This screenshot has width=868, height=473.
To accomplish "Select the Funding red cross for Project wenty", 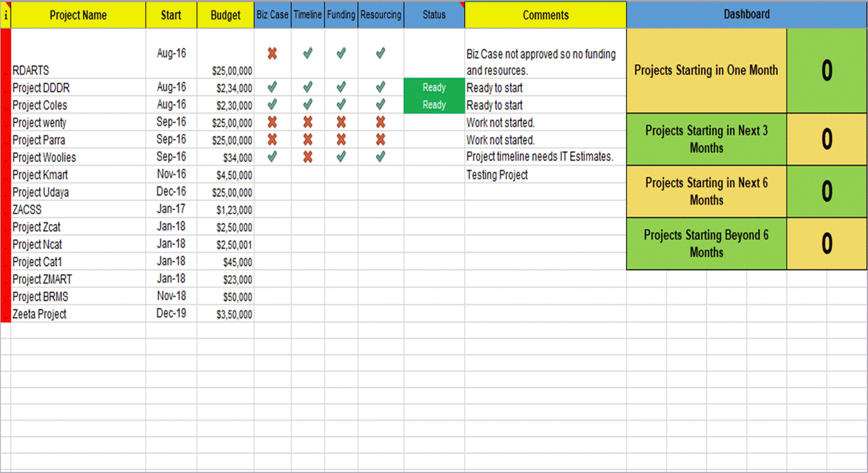I will click(x=341, y=122).
